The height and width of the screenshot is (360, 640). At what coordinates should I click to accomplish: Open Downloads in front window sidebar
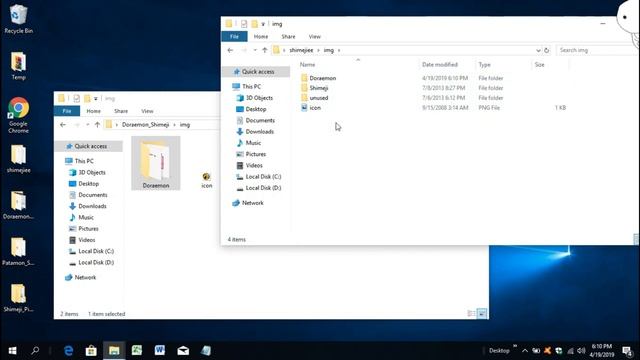pos(259,131)
